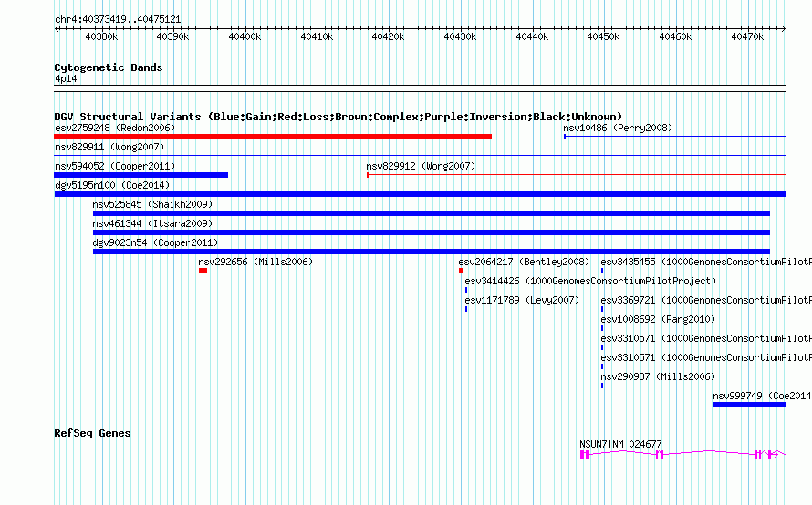The image size is (812, 505).
Task: Click the 40410k ruler label
Action: pos(317,36)
